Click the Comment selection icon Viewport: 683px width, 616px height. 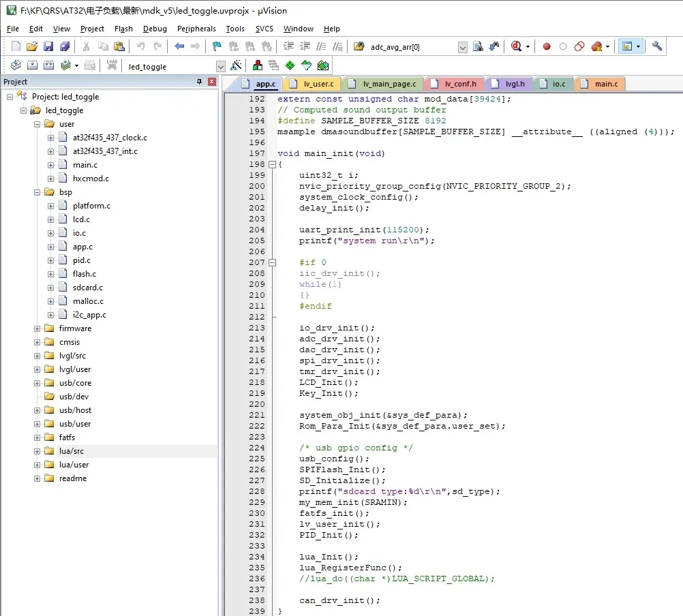[x=321, y=46]
